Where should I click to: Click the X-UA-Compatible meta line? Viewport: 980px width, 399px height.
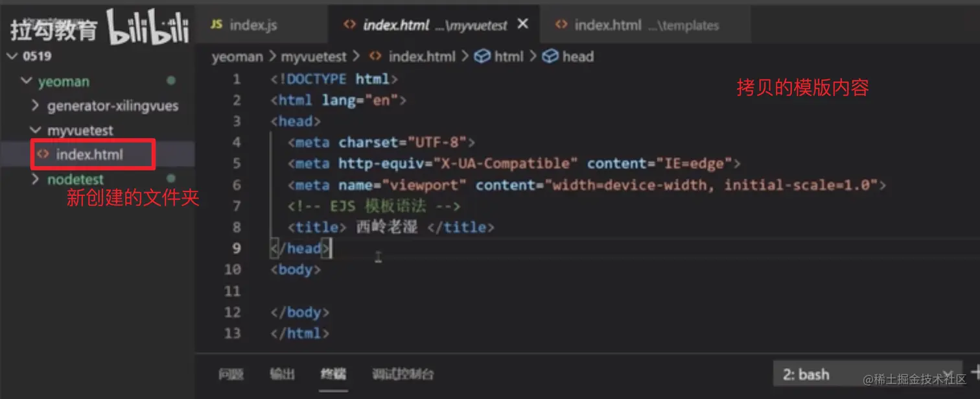[514, 163]
